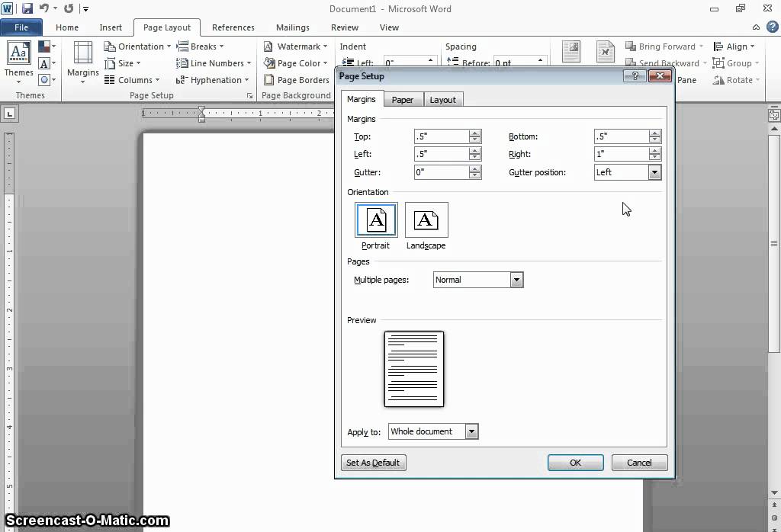The height and width of the screenshot is (532, 781).
Task: Switch to the References tab
Action: pos(233,27)
